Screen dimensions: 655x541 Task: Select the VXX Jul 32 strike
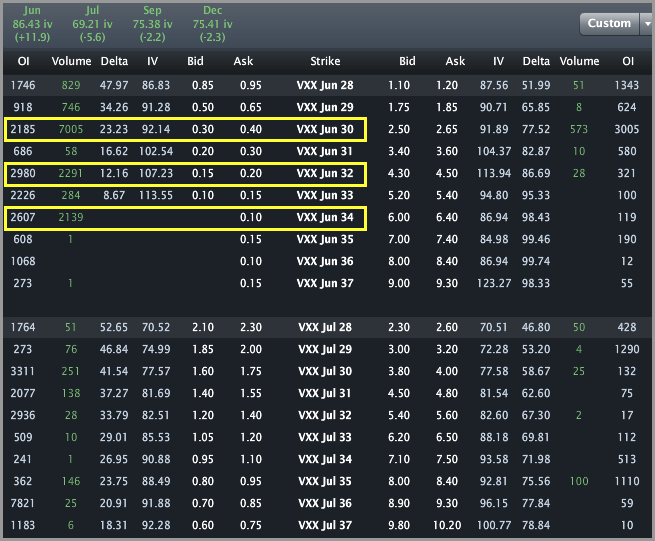click(x=325, y=415)
